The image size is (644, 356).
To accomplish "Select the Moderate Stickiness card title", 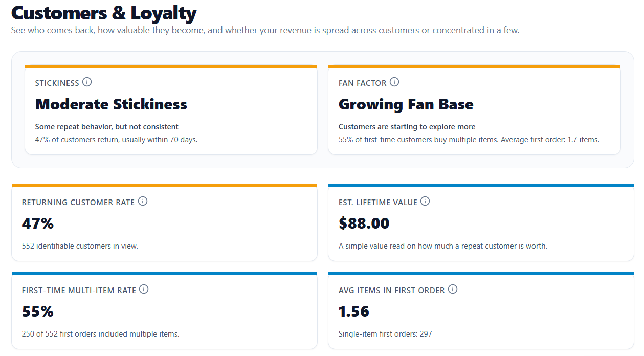I will click(111, 104).
